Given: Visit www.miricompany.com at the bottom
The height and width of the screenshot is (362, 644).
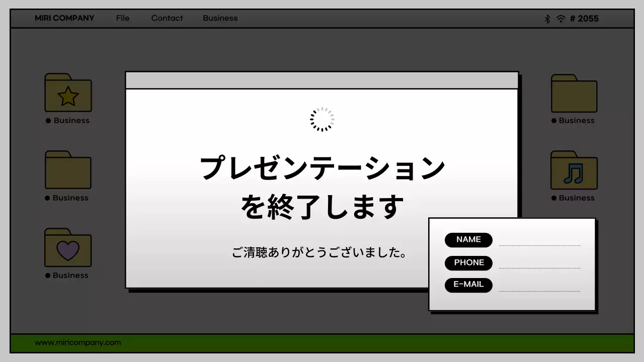Looking at the screenshot, I should tap(78, 342).
